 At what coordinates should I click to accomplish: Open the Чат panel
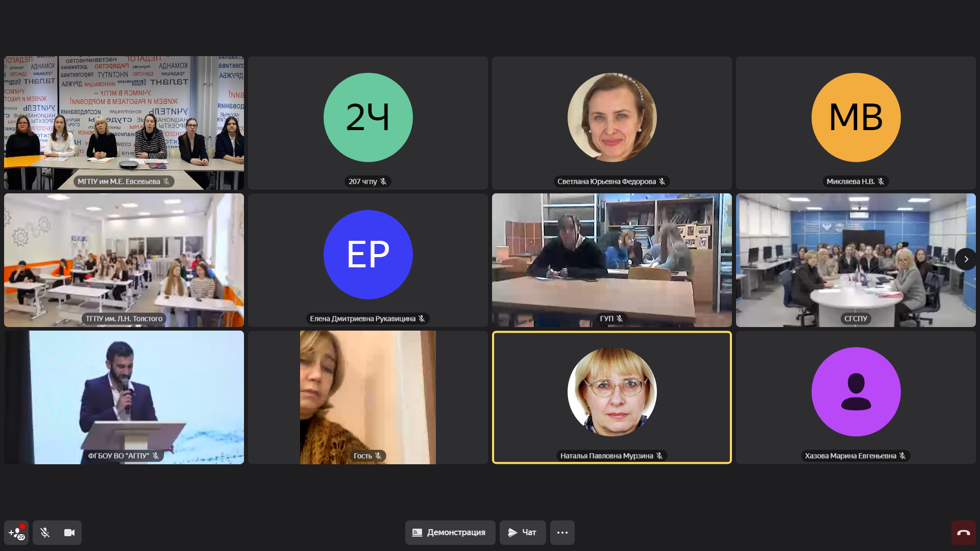(522, 533)
